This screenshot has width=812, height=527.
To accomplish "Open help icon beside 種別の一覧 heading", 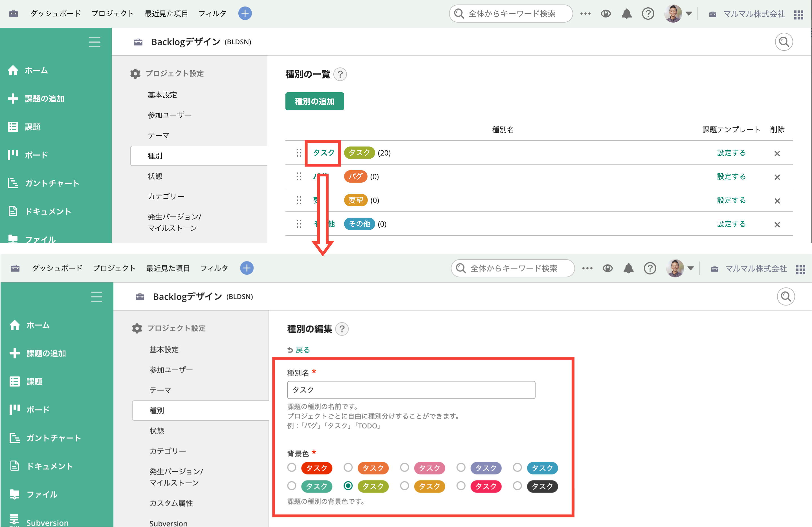I will tap(340, 74).
